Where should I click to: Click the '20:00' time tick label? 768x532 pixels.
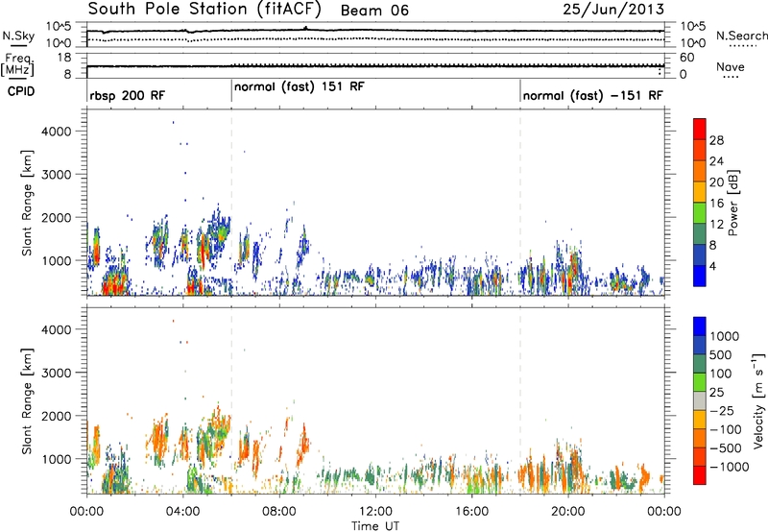pos(567,512)
